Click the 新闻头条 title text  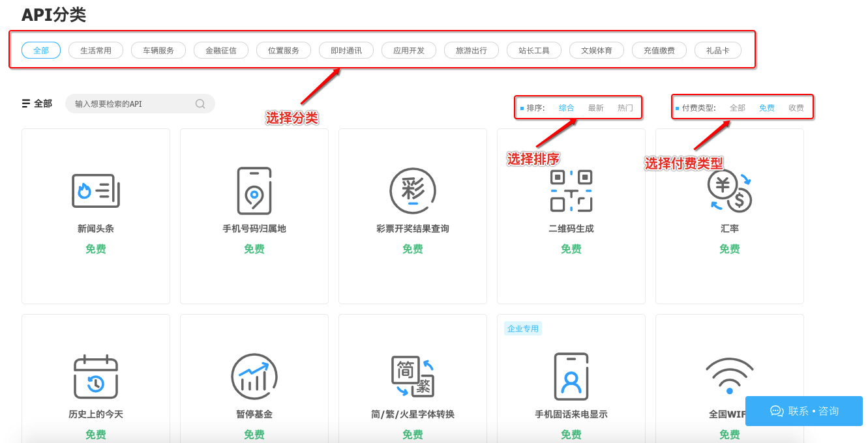coord(96,229)
